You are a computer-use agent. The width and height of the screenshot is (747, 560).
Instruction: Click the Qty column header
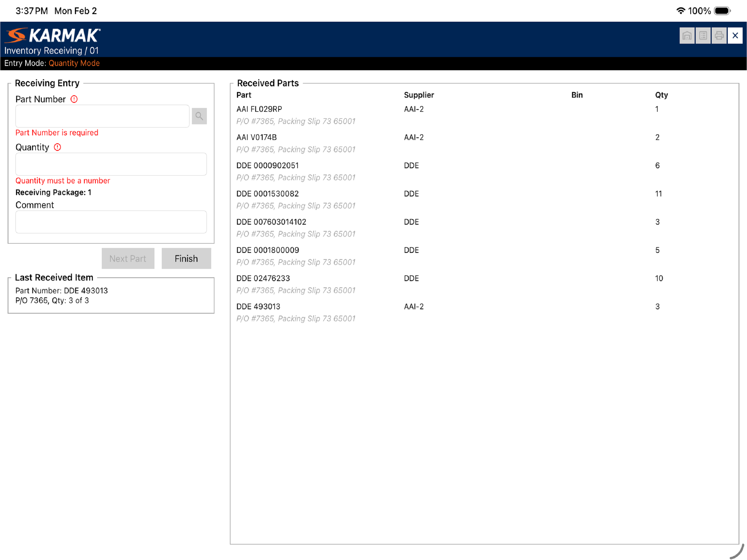[x=661, y=95]
